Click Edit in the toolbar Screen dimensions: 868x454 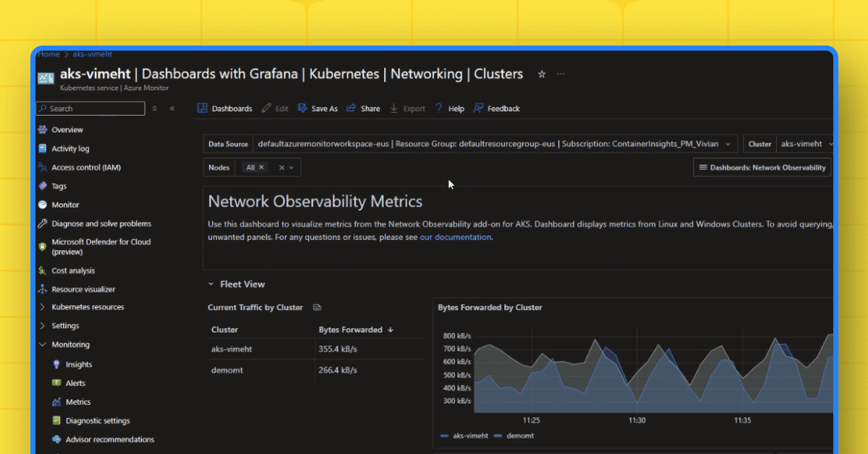275,108
